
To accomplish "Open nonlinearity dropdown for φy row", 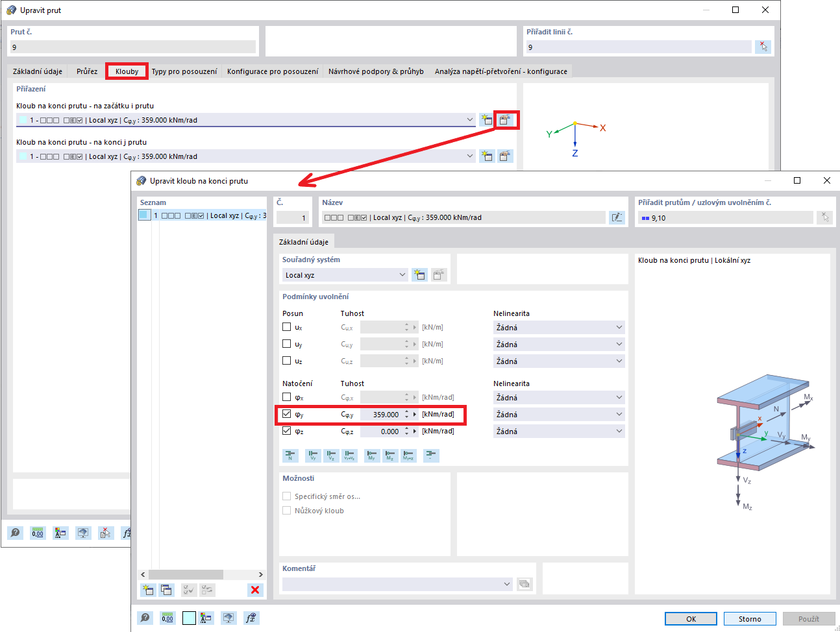I will pos(559,414).
